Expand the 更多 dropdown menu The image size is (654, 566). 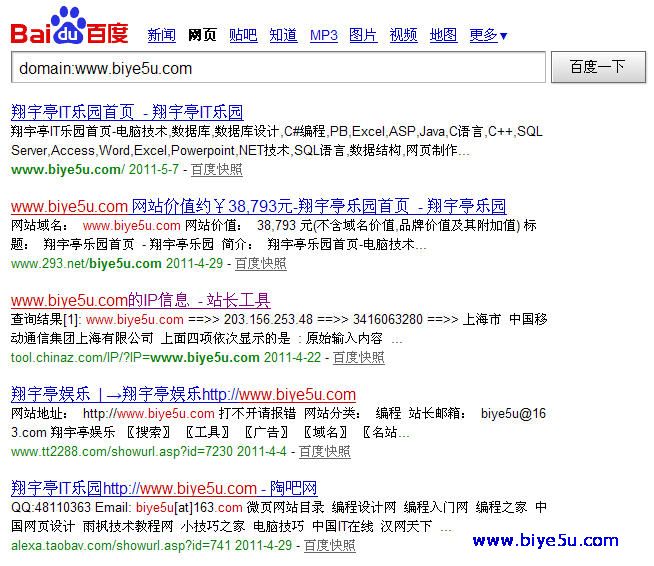pyautogui.click(x=488, y=35)
